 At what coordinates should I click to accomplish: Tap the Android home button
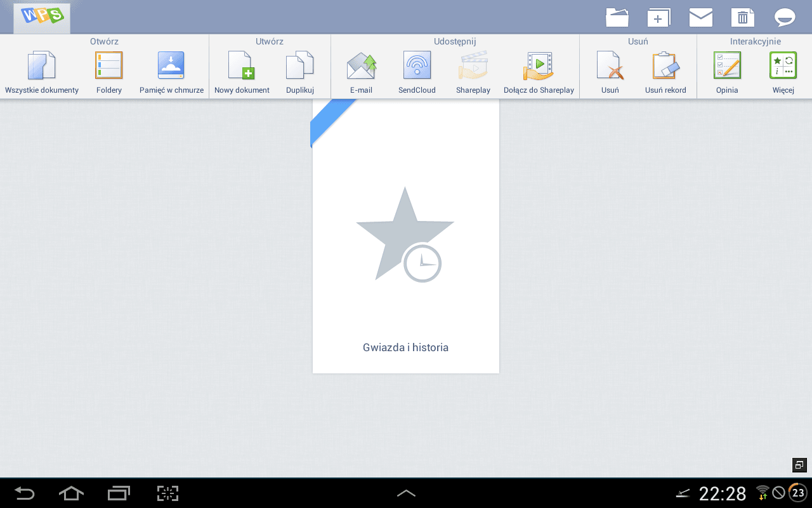coord(71,493)
